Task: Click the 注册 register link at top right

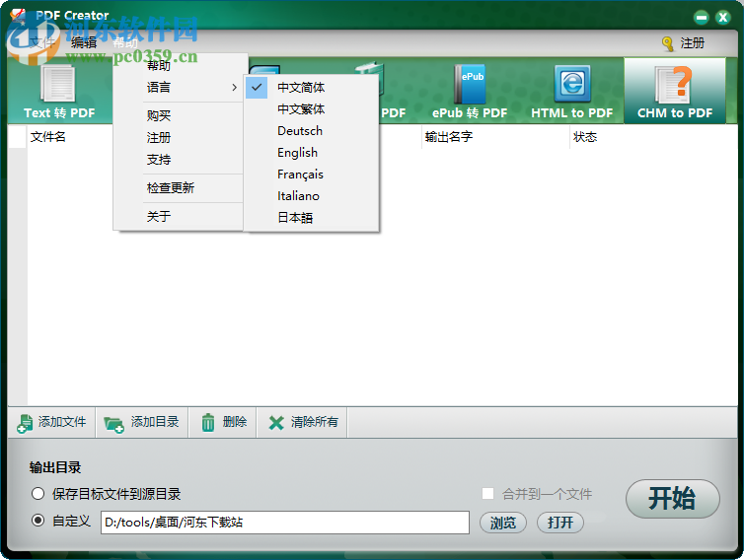Action: (x=693, y=43)
